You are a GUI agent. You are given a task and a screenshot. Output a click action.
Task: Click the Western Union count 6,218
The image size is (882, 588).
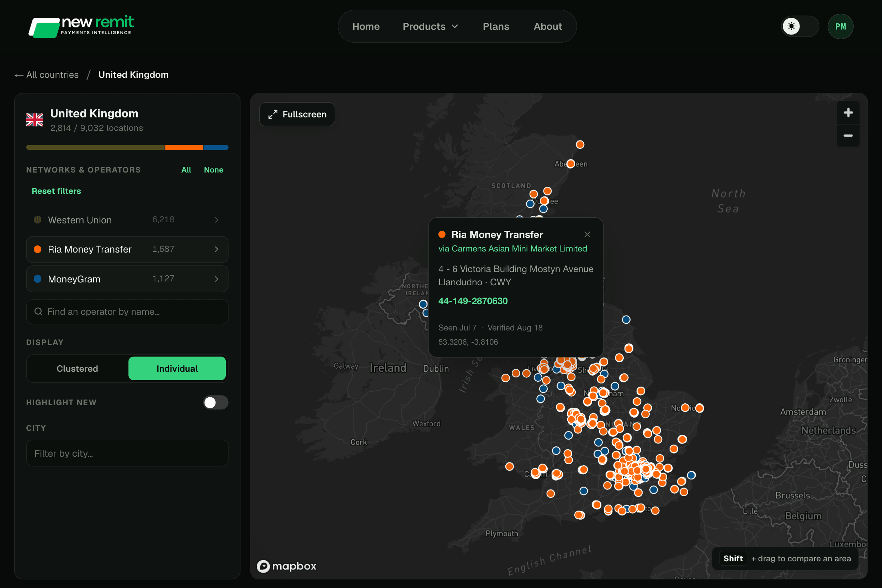[x=163, y=219]
